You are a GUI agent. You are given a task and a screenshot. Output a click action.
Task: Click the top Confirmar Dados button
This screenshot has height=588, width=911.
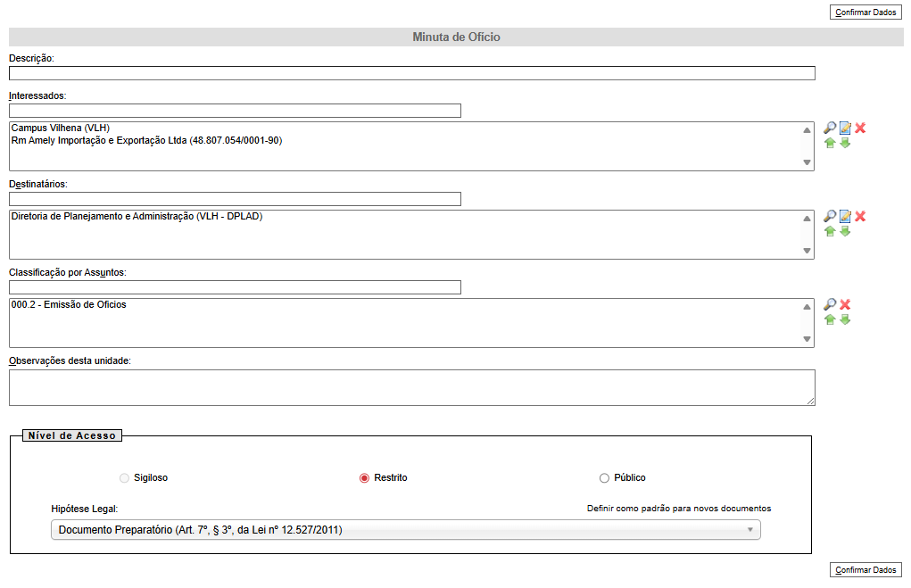865,12
